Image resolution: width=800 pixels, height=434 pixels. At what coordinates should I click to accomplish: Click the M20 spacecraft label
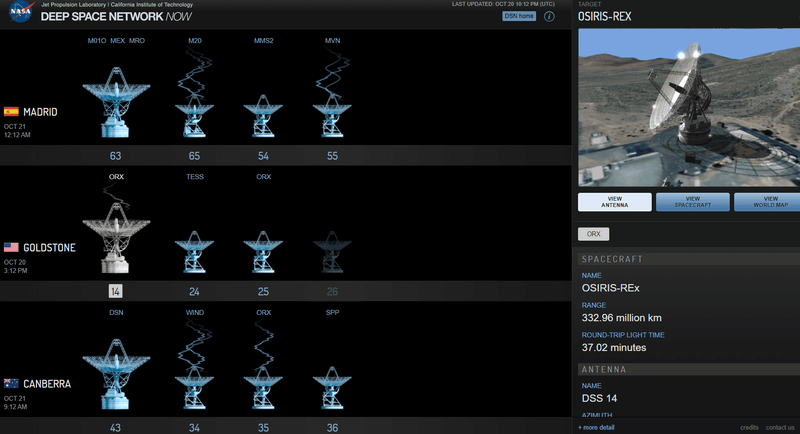(x=194, y=40)
